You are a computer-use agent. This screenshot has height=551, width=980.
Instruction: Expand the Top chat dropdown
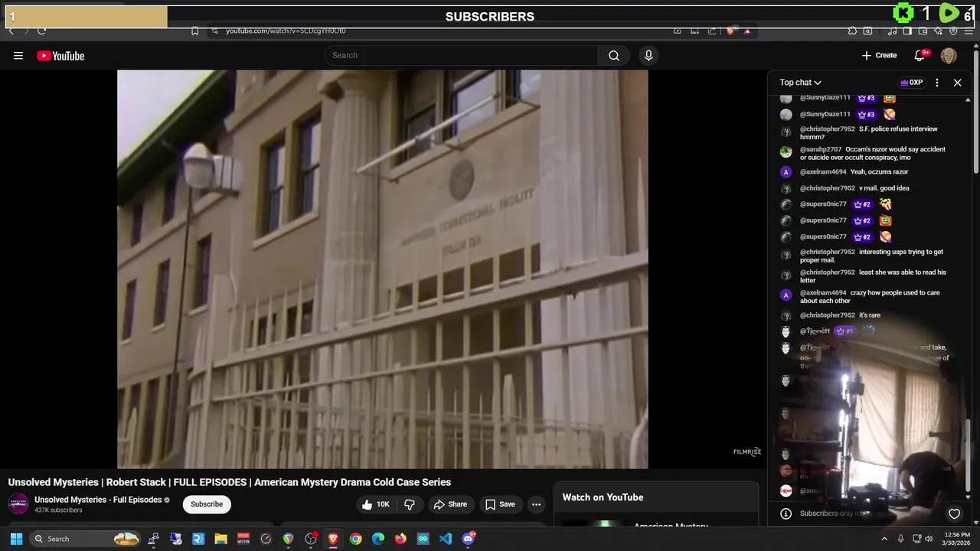tap(800, 82)
